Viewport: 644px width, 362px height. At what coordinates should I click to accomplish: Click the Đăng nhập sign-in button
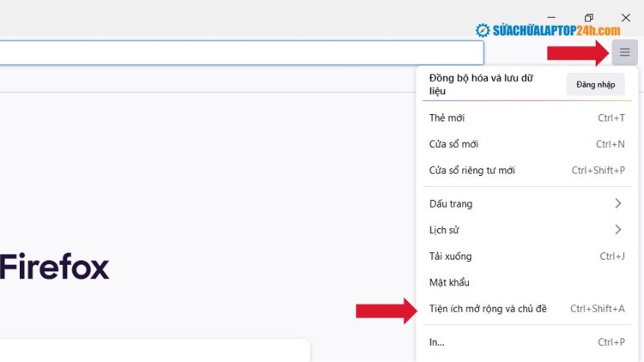[x=596, y=85]
